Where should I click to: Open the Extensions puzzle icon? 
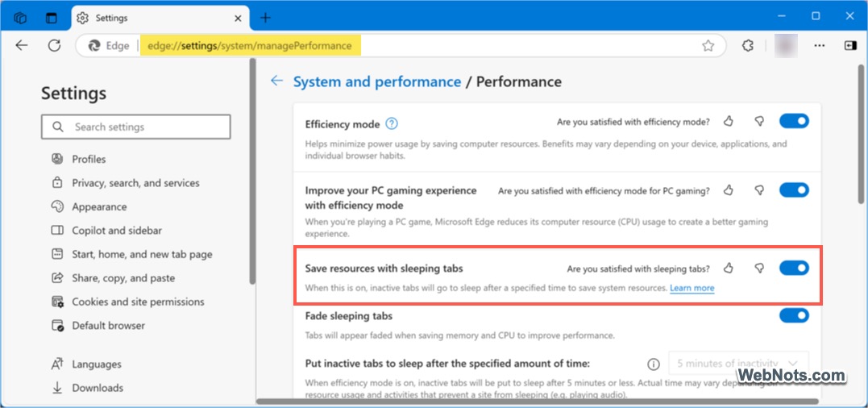click(x=748, y=45)
